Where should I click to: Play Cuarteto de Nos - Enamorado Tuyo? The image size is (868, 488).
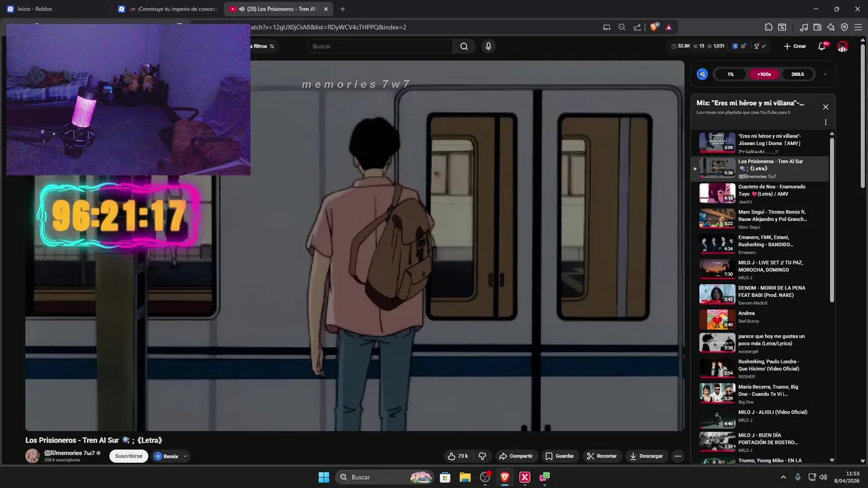pyautogui.click(x=759, y=193)
